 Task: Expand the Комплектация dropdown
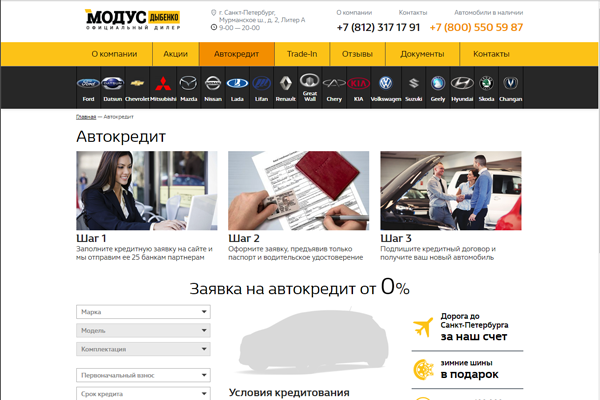tap(143, 350)
